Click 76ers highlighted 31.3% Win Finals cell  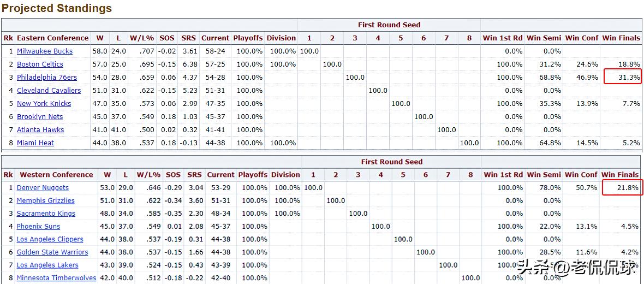(622, 78)
